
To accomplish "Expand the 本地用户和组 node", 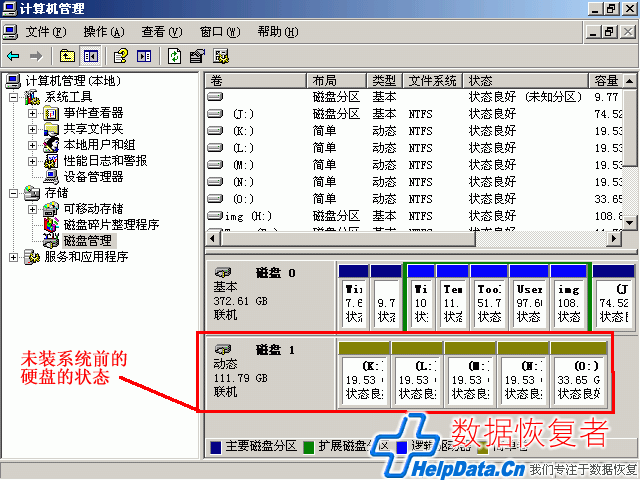I will click(32, 145).
